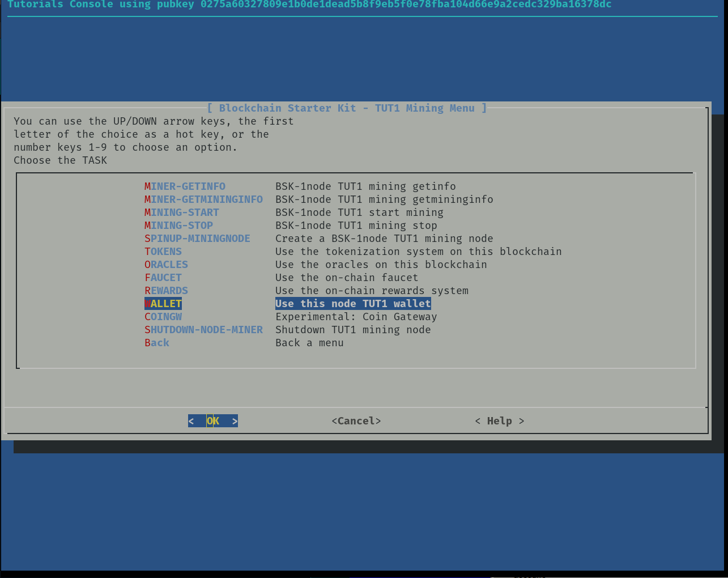Viewport: 728px width, 578px height.
Task: Open the TOKENS menu option
Action: tap(163, 252)
